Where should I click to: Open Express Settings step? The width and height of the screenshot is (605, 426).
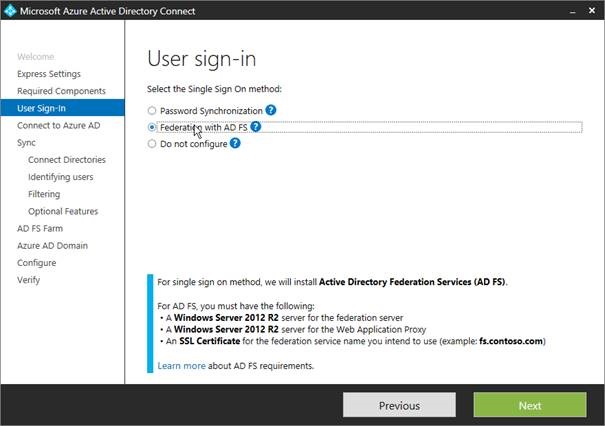[49, 74]
